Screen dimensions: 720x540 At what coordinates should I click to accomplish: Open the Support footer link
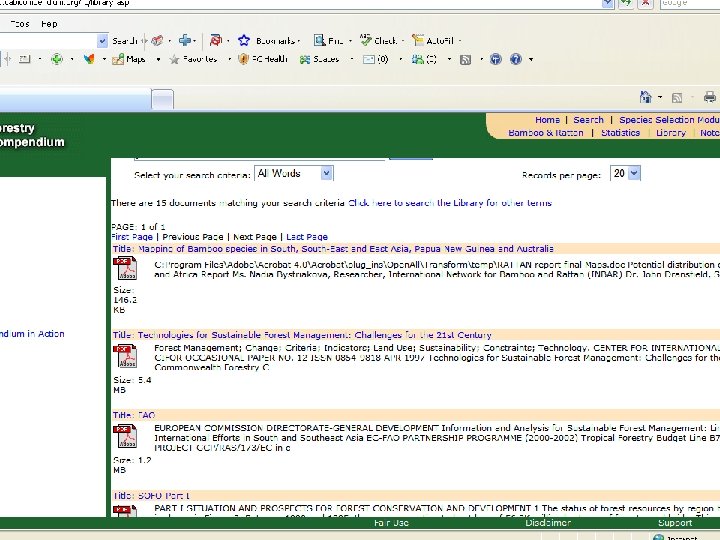point(675,523)
